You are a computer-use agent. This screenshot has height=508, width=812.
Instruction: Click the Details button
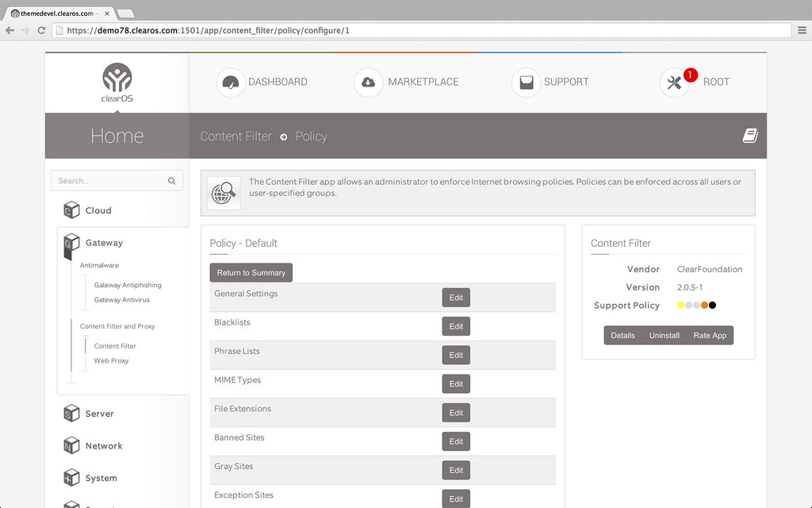point(623,336)
